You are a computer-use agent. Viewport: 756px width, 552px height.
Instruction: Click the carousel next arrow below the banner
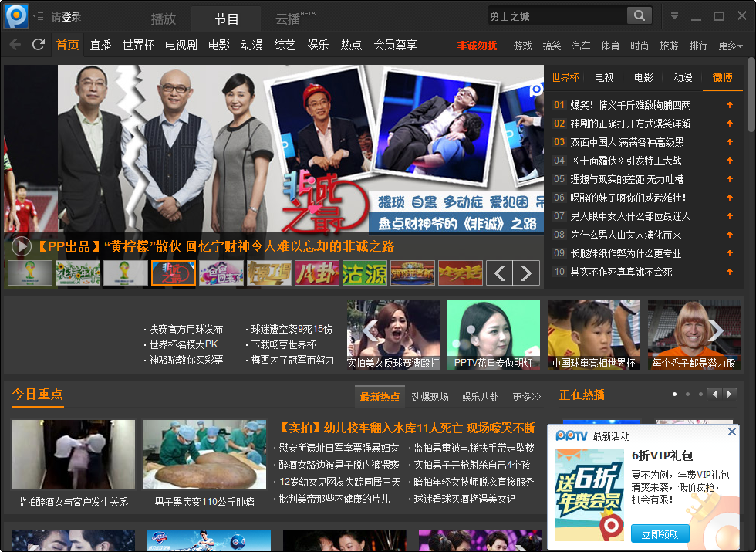[526, 273]
